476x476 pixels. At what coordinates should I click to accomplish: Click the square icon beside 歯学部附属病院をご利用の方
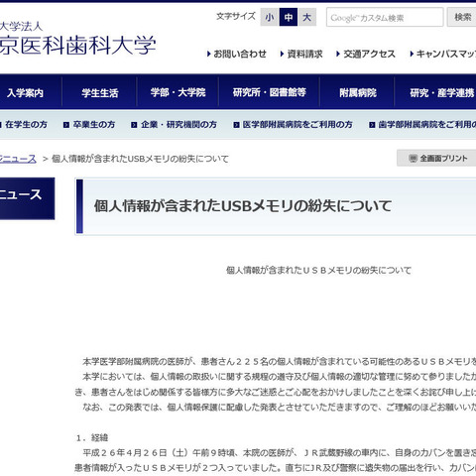pyautogui.click(x=372, y=125)
